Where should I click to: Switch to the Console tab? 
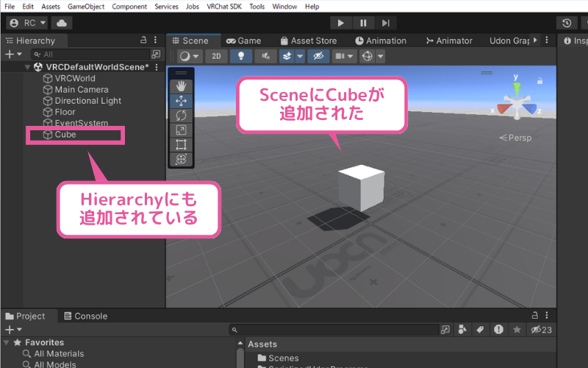click(86, 316)
